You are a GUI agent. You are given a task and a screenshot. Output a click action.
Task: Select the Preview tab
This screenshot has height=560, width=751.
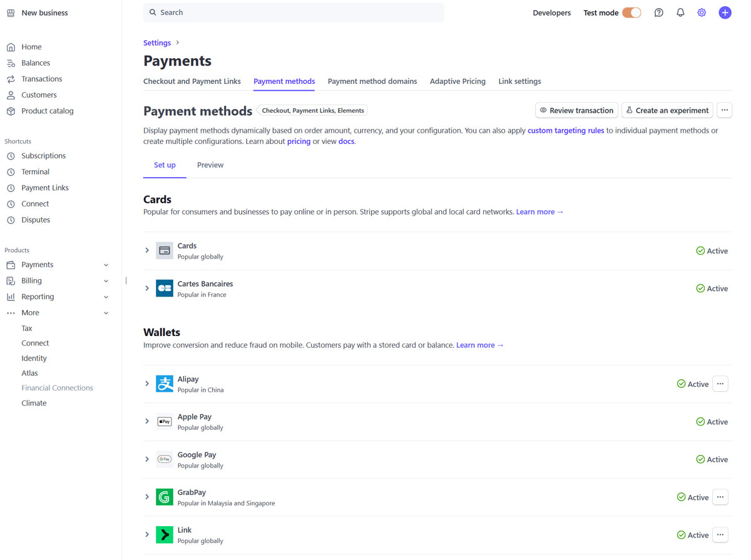[210, 165]
